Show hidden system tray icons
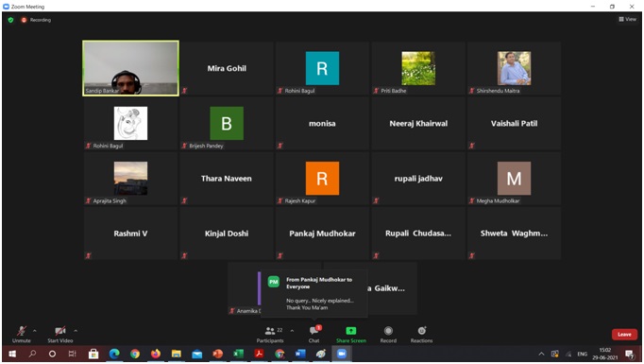This screenshot has width=644, height=364. 541,354
